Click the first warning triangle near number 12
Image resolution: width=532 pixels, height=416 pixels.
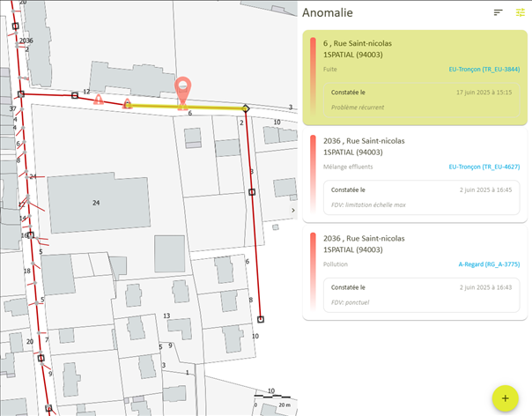pos(99,100)
